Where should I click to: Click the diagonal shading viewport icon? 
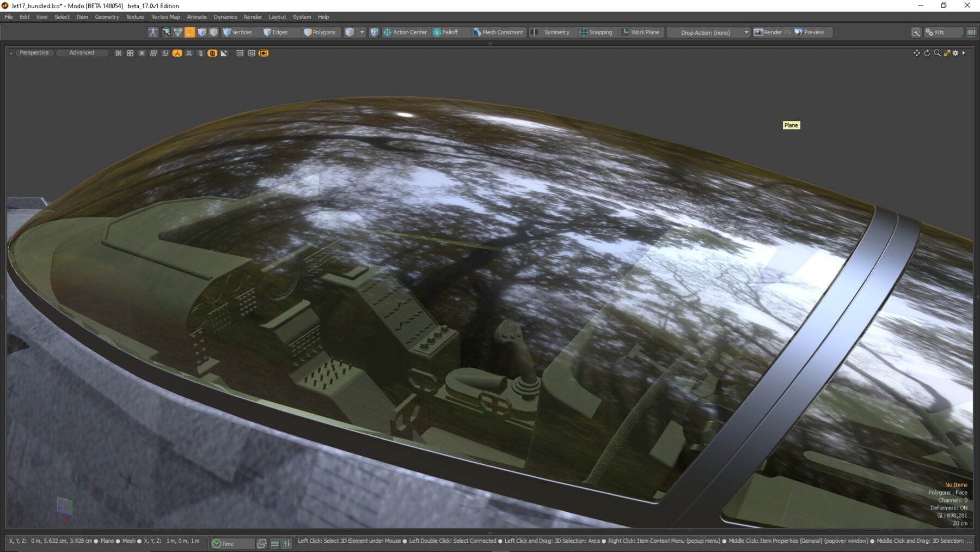(x=224, y=53)
